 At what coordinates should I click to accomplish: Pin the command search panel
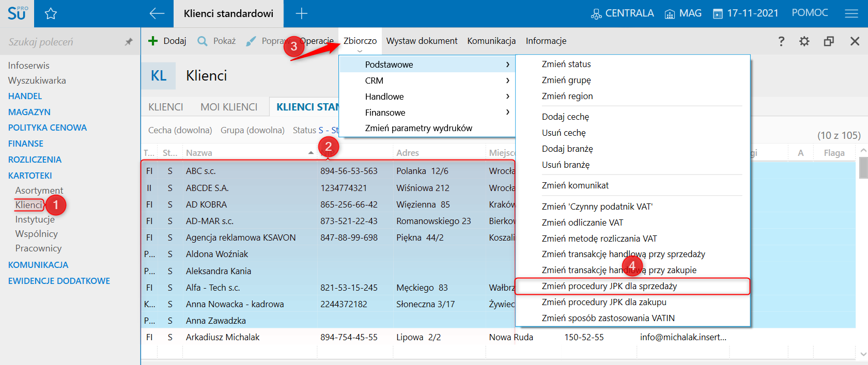coord(129,42)
